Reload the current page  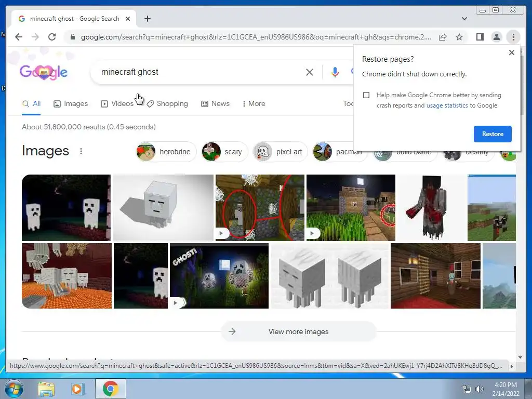click(x=52, y=37)
